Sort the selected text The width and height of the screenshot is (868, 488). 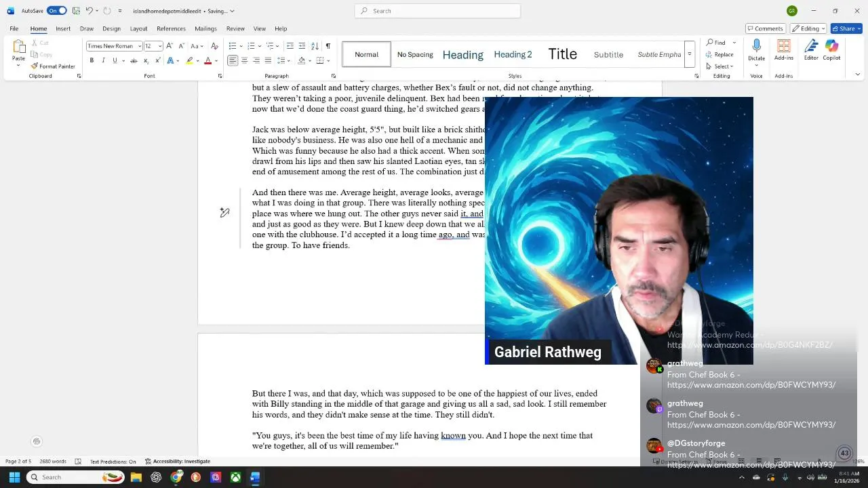coord(315,46)
